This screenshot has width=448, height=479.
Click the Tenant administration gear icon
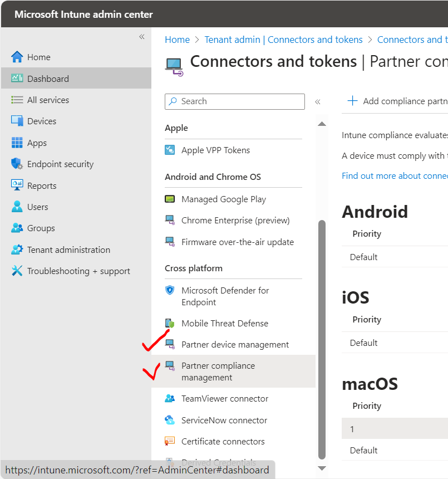(x=17, y=250)
